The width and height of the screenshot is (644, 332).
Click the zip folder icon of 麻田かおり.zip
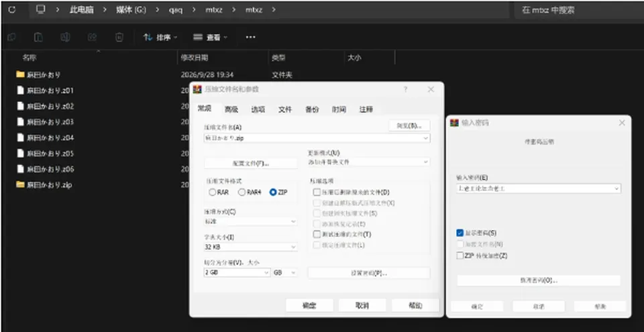(x=20, y=184)
